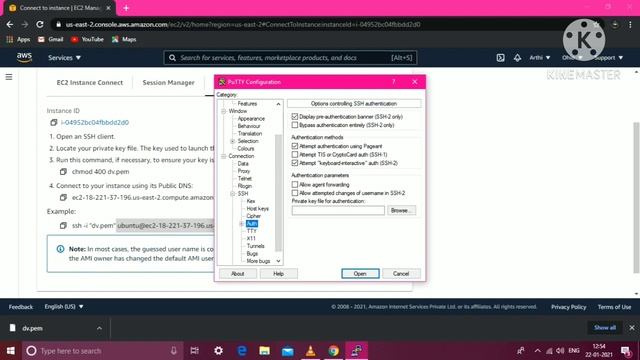Open the Maps bookmark

(124, 39)
